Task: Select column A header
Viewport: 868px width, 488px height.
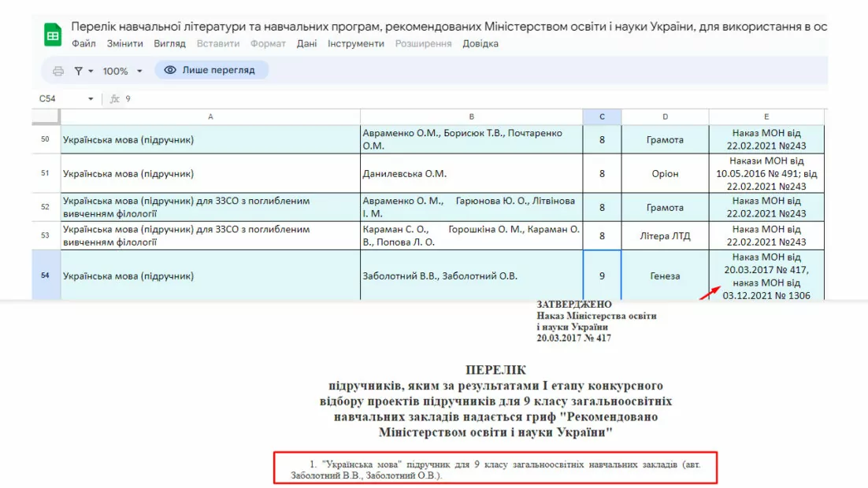Action: pos(210,116)
